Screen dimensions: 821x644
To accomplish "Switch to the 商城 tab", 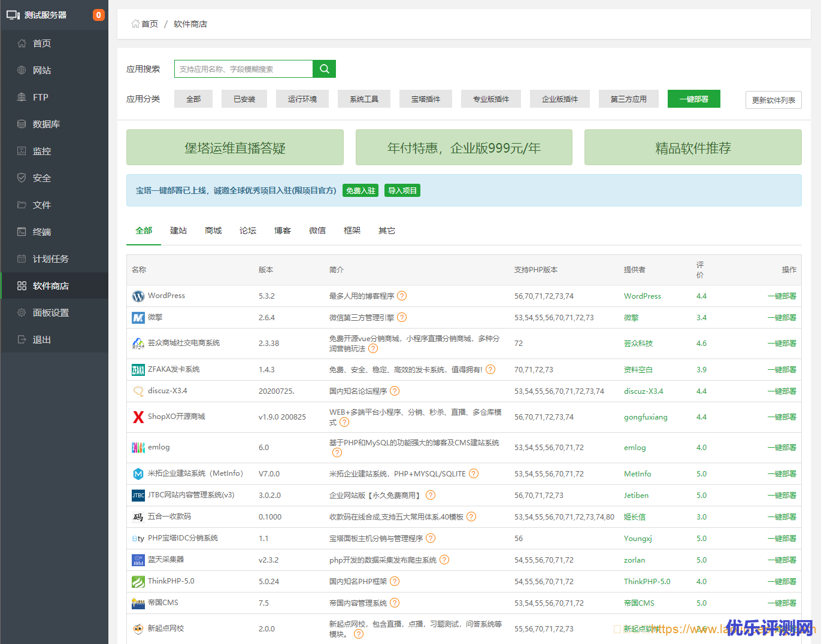I will pyautogui.click(x=213, y=230).
